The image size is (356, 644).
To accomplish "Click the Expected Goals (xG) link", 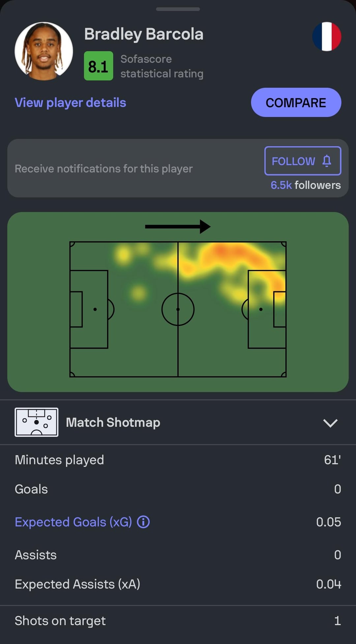I will click(73, 522).
